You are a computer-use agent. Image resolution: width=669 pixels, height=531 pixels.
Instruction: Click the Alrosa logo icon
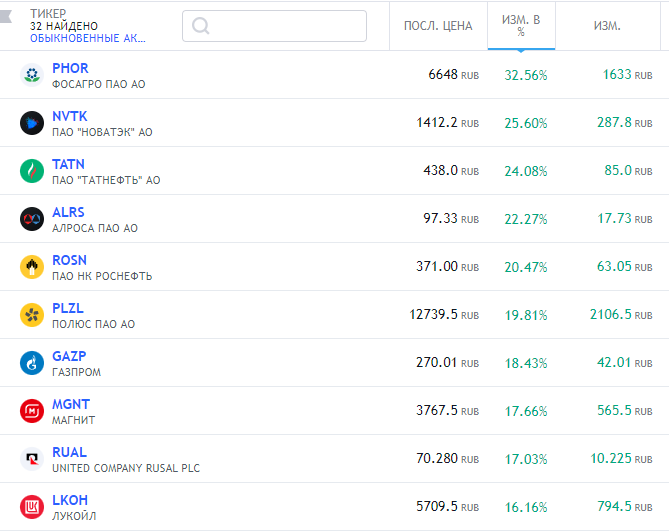tap(32, 219)
